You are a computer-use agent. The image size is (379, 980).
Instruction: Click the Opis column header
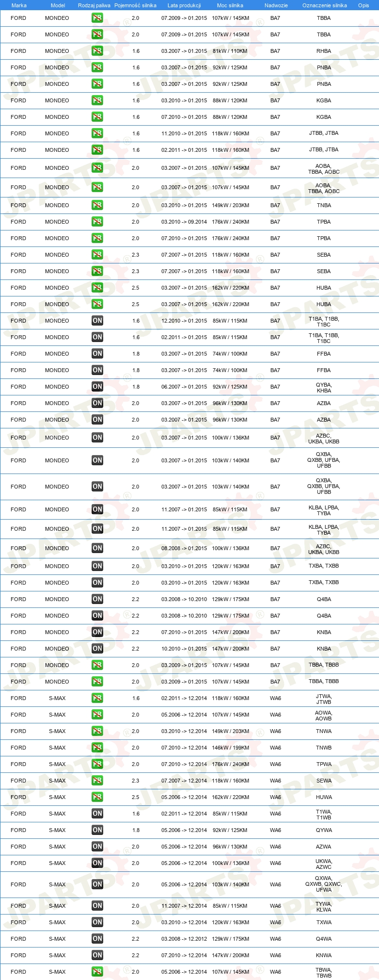pos(363,5)
